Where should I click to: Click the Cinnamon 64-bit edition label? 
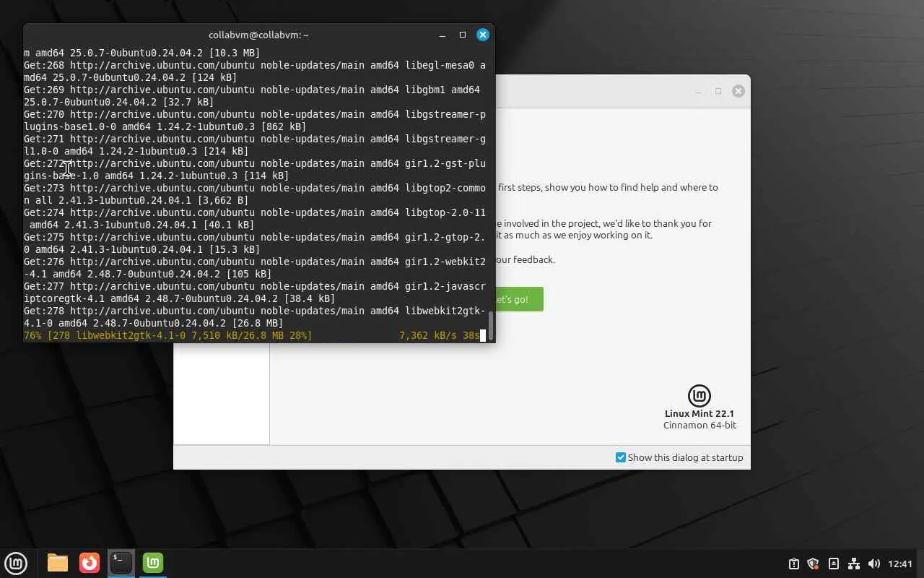coord(699,426)
